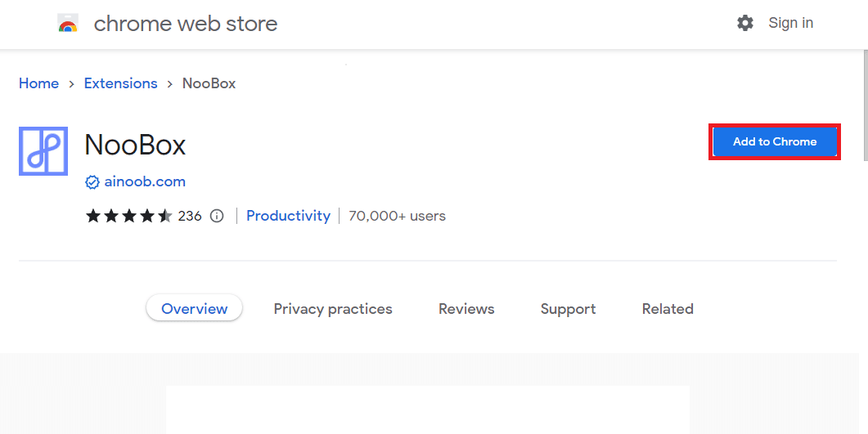Go to Home breadcrumb link
Screen dimensions: 868x434
coord(38,83)
